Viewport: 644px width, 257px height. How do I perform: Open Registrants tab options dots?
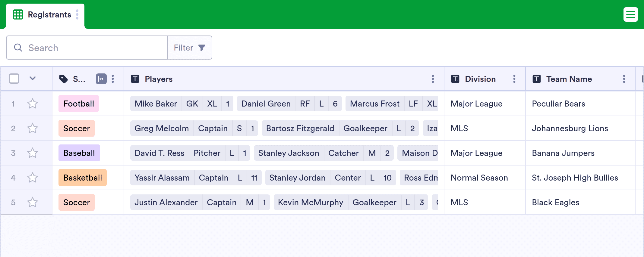[x=77, y=14]
